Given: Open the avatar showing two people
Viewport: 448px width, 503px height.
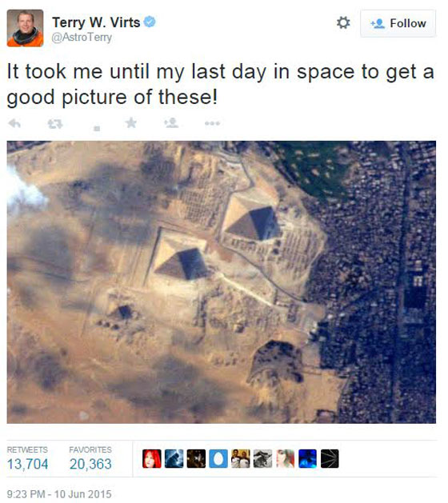Looking at the screenshot, I should click(241, 459).
